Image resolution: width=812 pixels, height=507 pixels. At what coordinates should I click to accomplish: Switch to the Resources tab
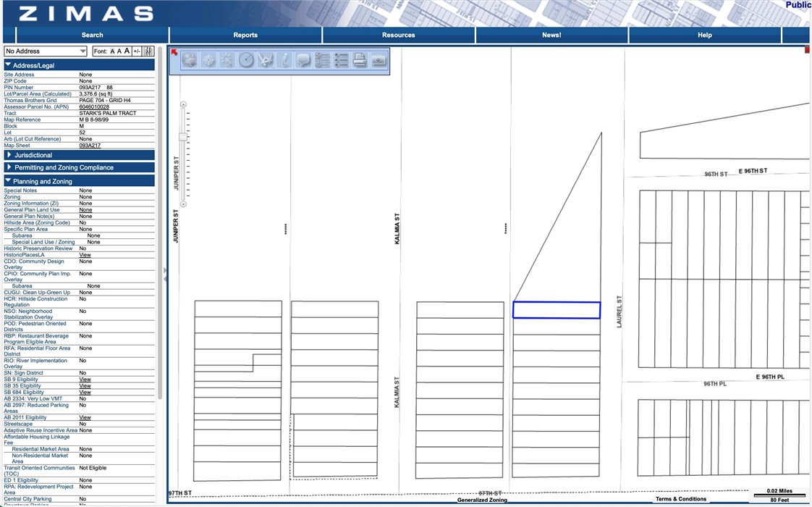pos(398,35)
